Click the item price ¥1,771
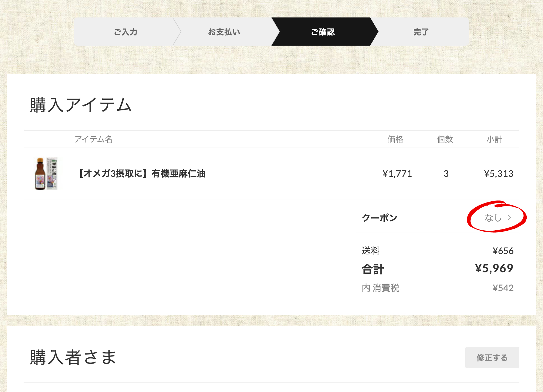This screenshot has width=543, height=392. tap(397, 173)
